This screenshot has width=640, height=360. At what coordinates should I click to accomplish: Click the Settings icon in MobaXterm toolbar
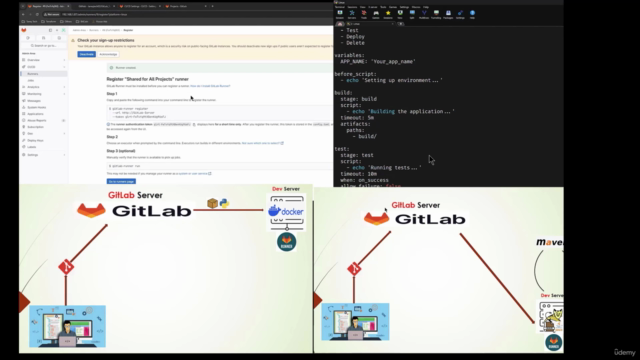tap(460, 14)
